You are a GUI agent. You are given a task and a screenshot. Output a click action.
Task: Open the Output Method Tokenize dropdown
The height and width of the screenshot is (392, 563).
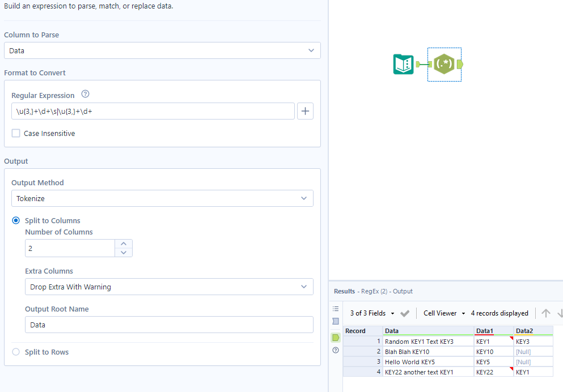pyautogui.click(x=162, y=198)
